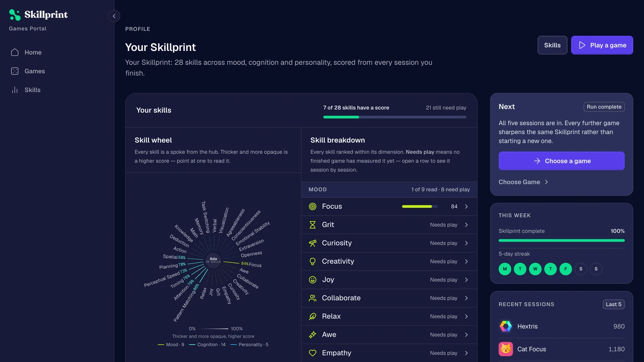Open the Games label in sidebar navigation

coord(35,71)
